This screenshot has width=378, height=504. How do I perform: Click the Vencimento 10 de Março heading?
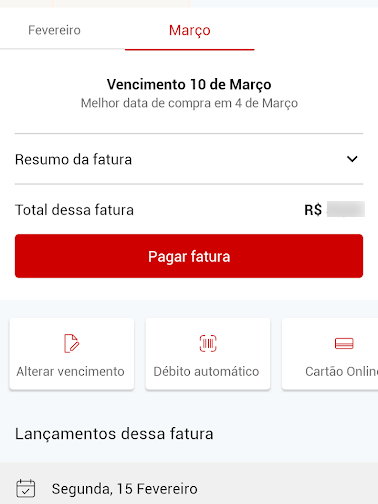pyautogui.click(x=189, y=84)
